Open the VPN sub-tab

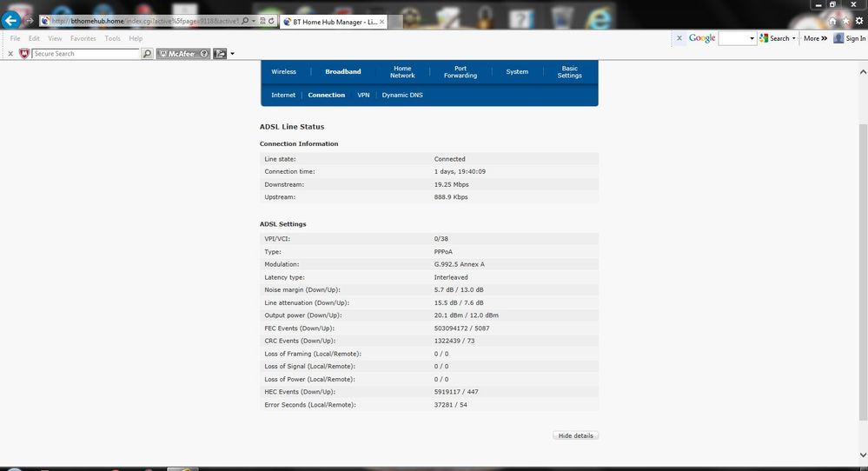pos(363,96)
